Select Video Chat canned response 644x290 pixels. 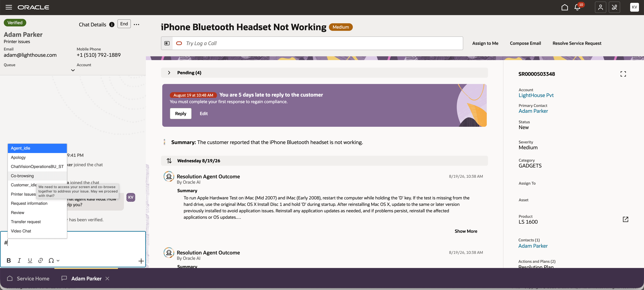[37, 231]
